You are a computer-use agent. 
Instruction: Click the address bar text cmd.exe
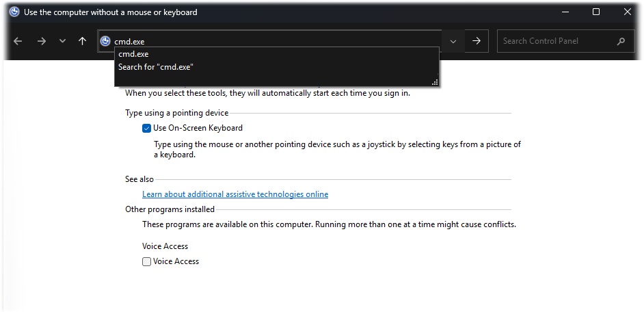(129, 42)
